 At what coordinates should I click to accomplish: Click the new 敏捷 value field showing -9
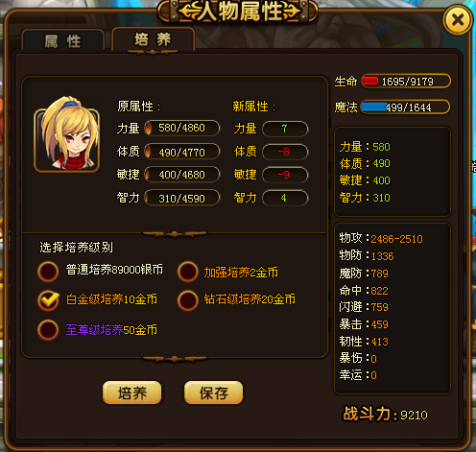point(285,175)
